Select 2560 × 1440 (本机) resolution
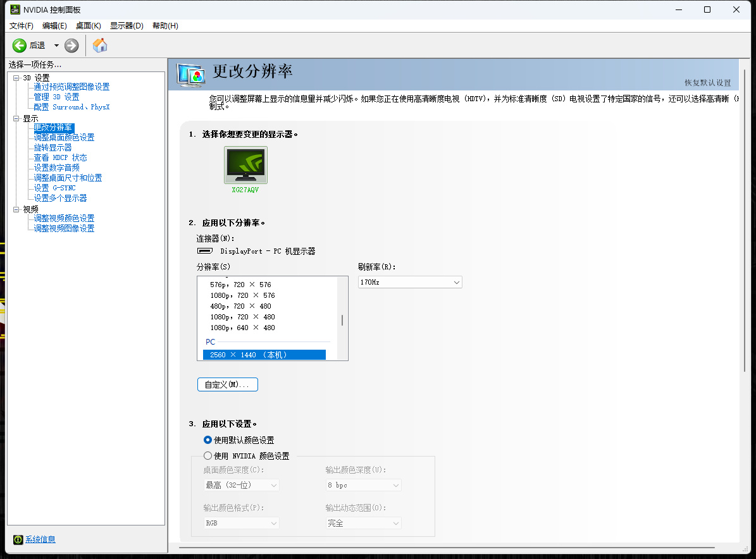The width and height of the screenshot is (756, 559). point(264,355)
